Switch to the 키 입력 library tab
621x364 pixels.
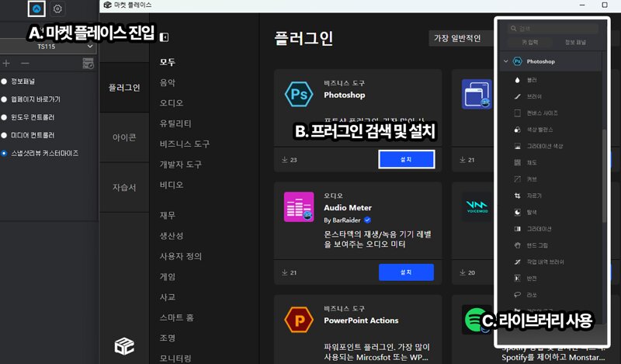(x=530, y=42)
